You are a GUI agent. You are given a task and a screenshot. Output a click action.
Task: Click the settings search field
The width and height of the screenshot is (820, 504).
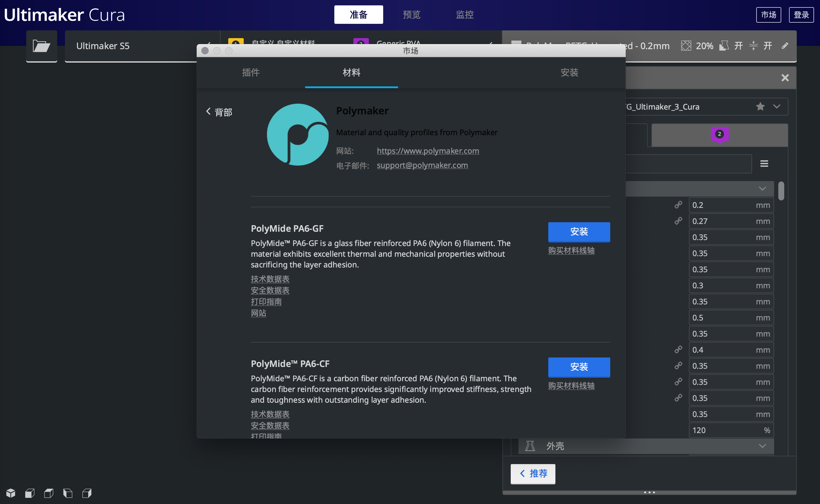[x=688, y=163]
